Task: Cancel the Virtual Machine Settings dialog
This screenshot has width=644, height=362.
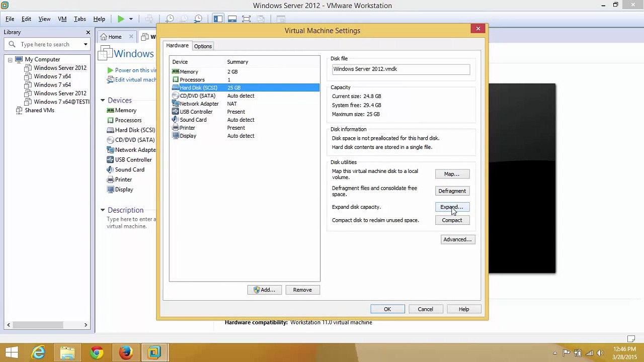Action: point(425,309)
